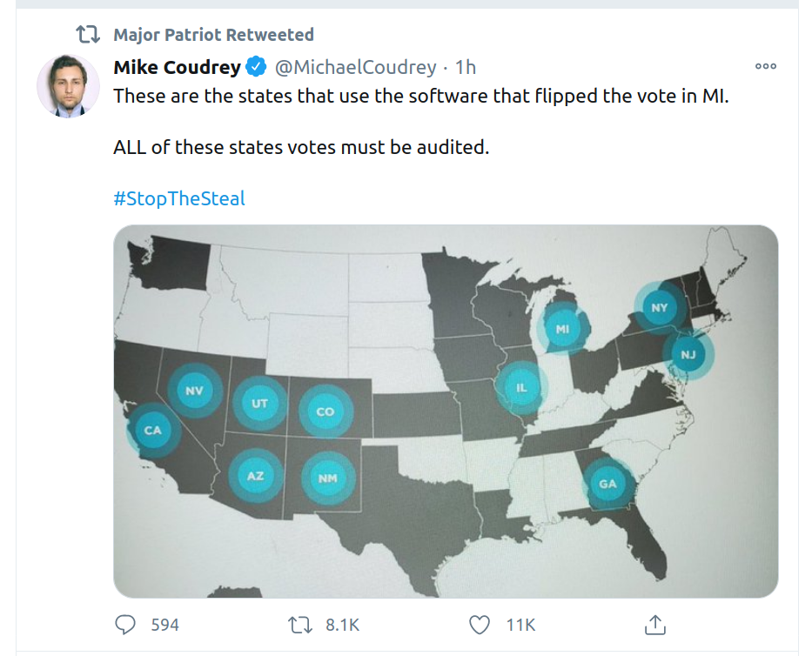
Task: Click the GA circle marker on map
Action: click(x=607, y=484)
